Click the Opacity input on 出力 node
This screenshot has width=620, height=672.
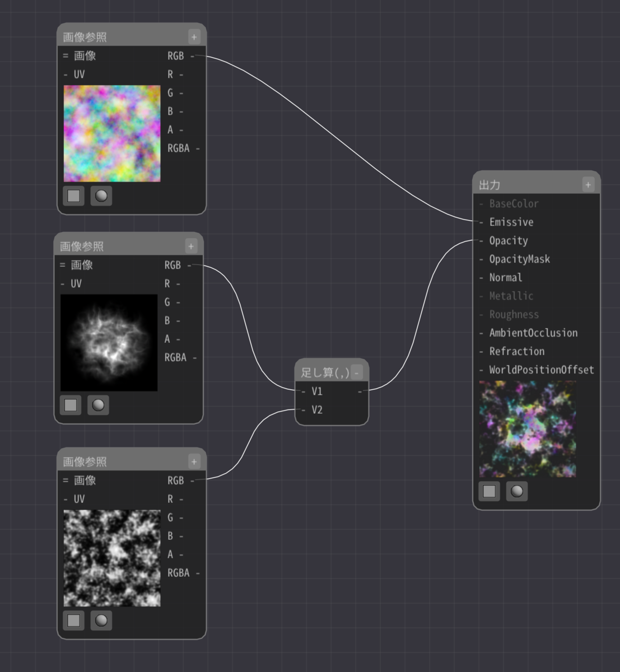[504, 240]
